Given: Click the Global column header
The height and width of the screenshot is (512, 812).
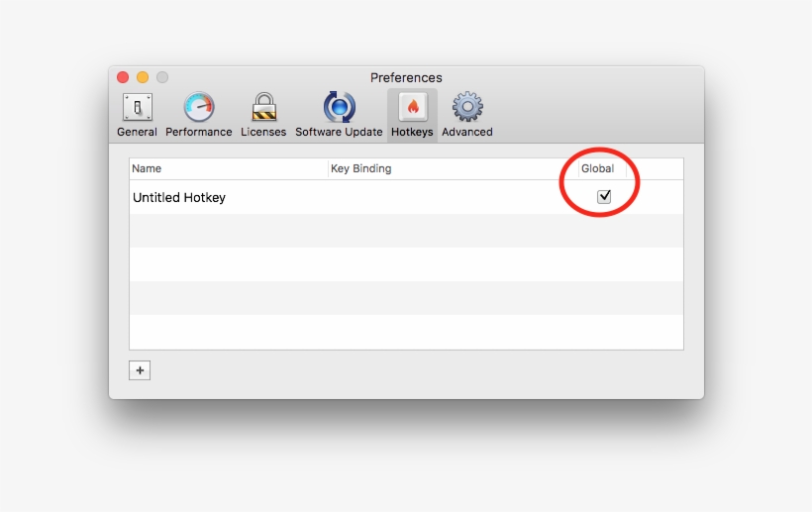Looking at the screenshot, I should pyautogui.click(x=598, y=168).
